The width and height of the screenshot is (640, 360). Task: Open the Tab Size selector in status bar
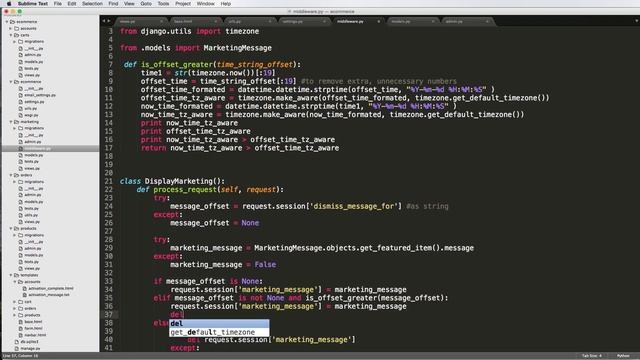(592, 356)
